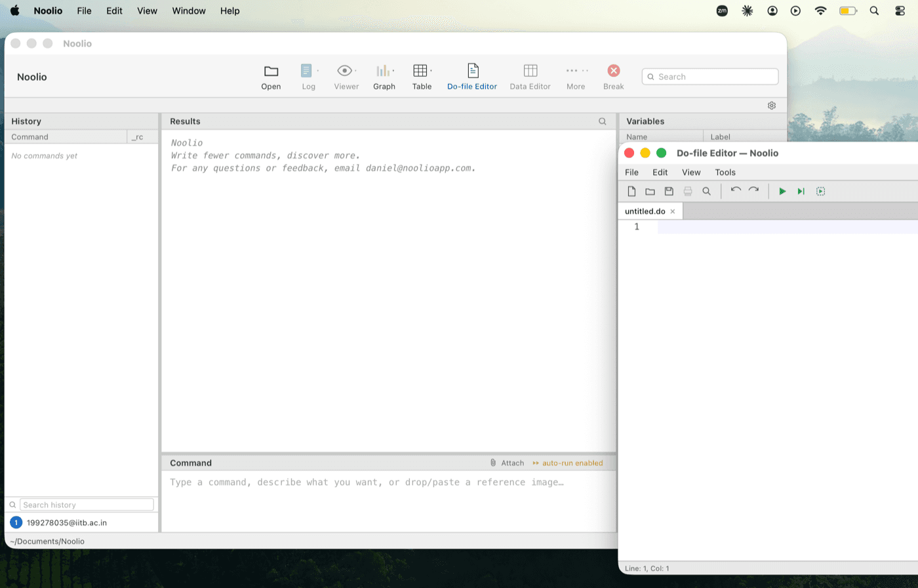Click the account email 199278035@iitb.ac.in
This screenshot has height=588, width=918.
point(67,522)
